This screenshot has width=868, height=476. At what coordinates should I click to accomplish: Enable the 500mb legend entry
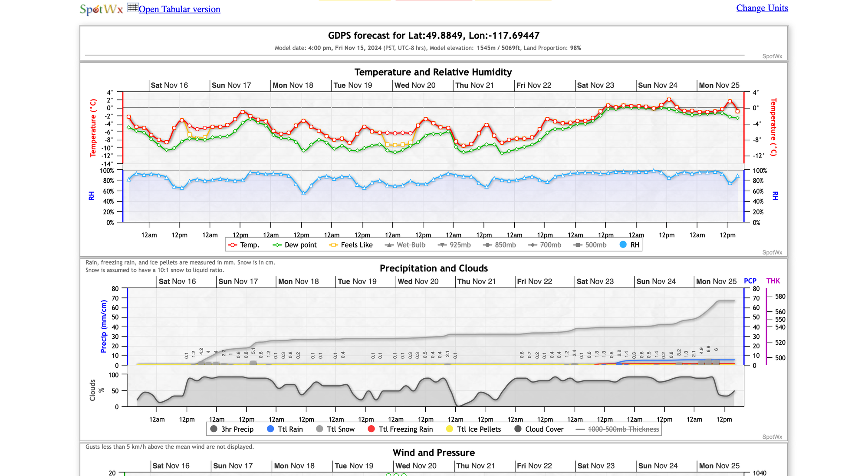click(590, 245)
